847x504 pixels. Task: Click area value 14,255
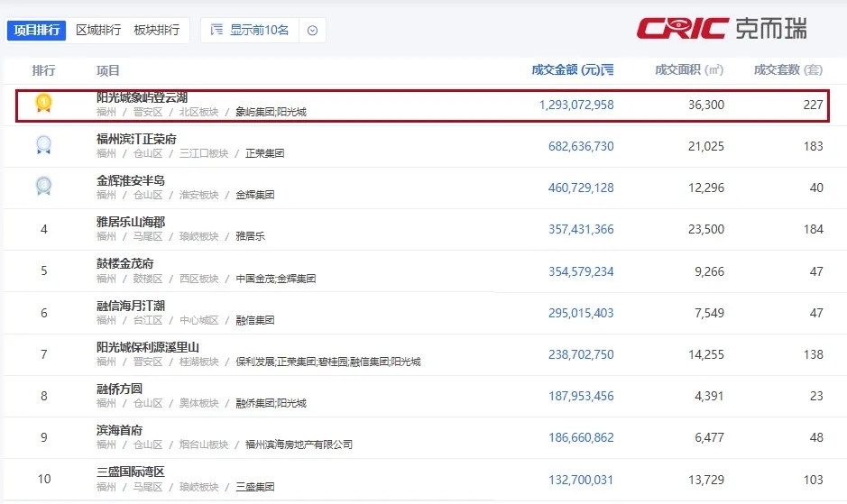pyautogui.click(x=706, y=355)
